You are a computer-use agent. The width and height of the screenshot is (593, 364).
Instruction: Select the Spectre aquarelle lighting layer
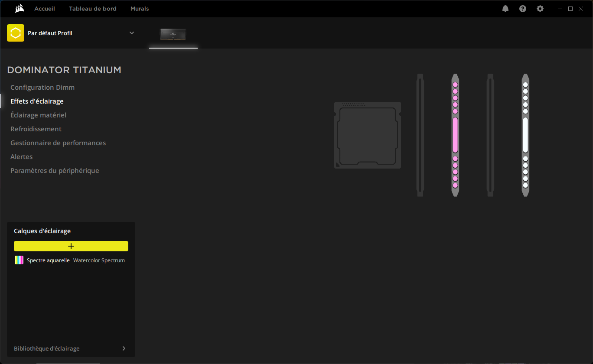pyautogui.click(x=71, y=260)
